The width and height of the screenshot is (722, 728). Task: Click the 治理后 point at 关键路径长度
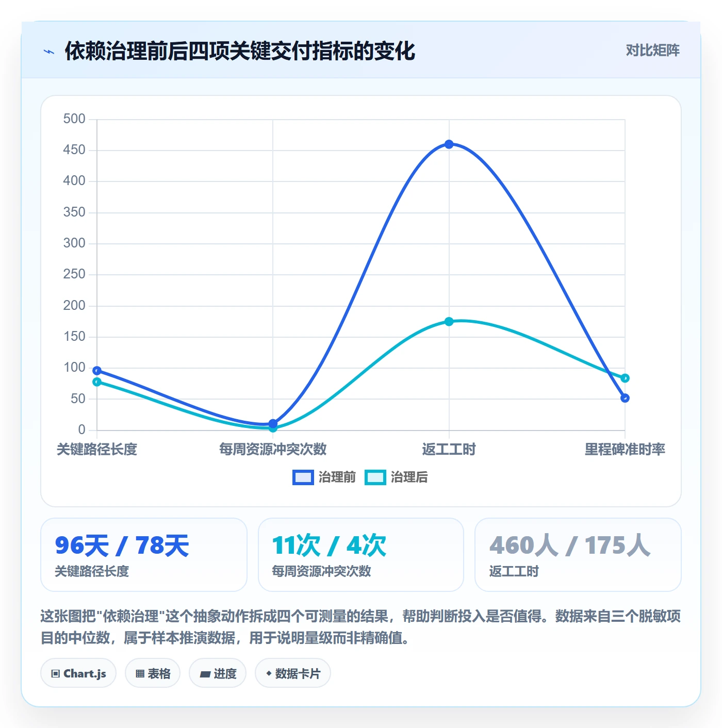(97, 382)
